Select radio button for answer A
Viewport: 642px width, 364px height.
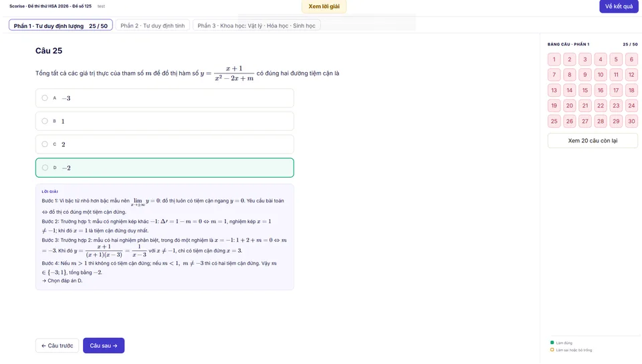[45, 98]
